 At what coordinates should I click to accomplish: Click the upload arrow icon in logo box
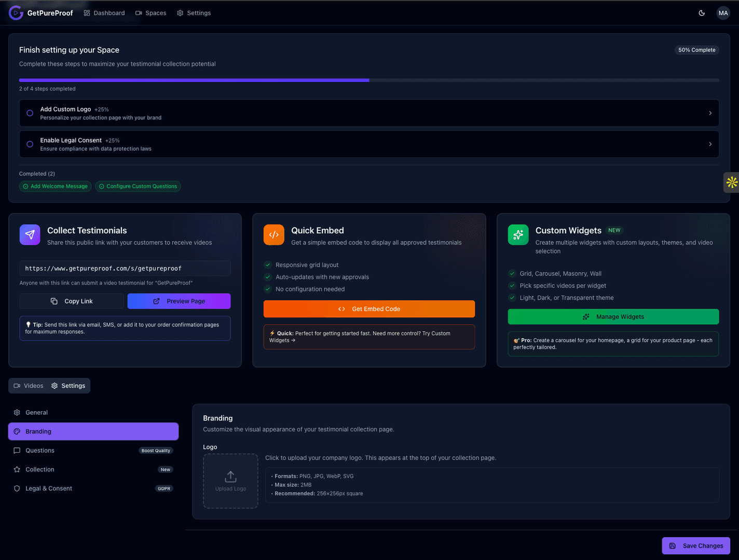coord(230,477)
